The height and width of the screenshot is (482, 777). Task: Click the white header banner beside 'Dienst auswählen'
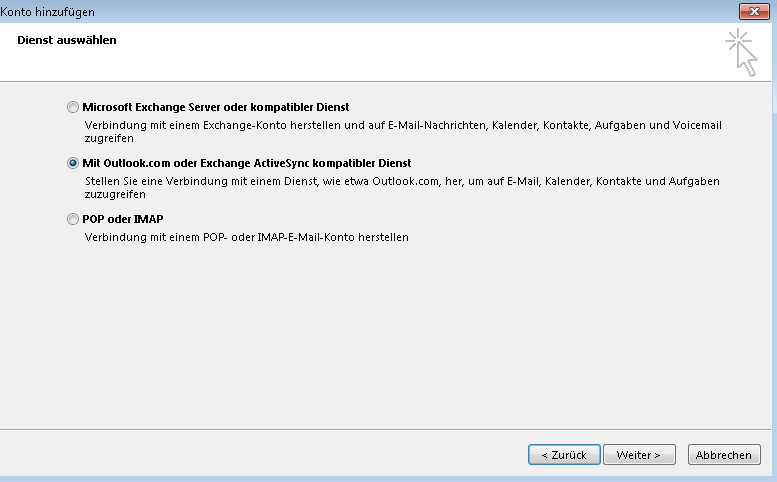click(x=416, y=52)
